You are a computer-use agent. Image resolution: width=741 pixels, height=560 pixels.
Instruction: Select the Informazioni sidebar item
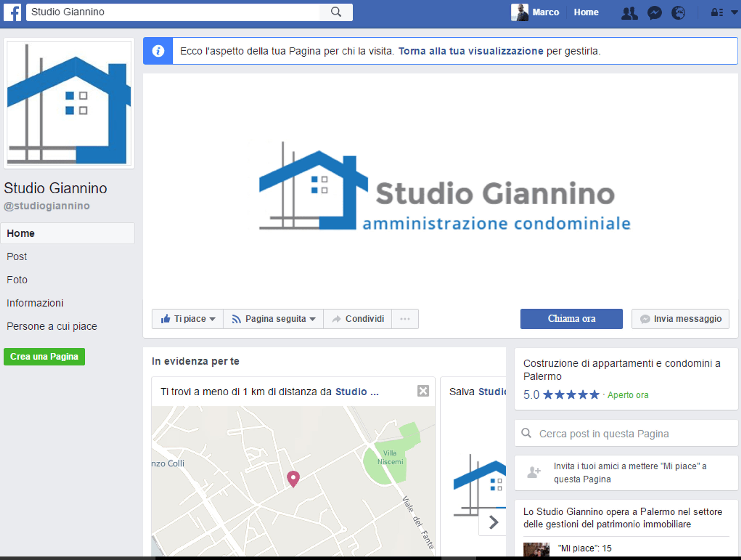pos(35,303)
